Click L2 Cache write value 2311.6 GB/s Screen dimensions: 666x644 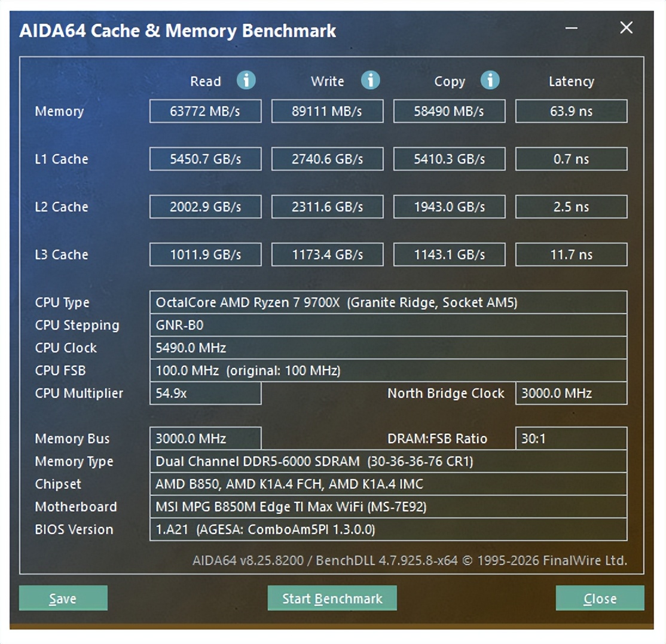tap(328, 207)
